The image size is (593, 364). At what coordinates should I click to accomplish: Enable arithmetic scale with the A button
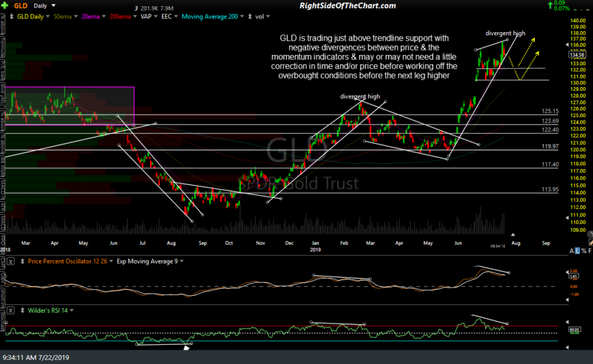pyautogui.click(x=571, y=250)
